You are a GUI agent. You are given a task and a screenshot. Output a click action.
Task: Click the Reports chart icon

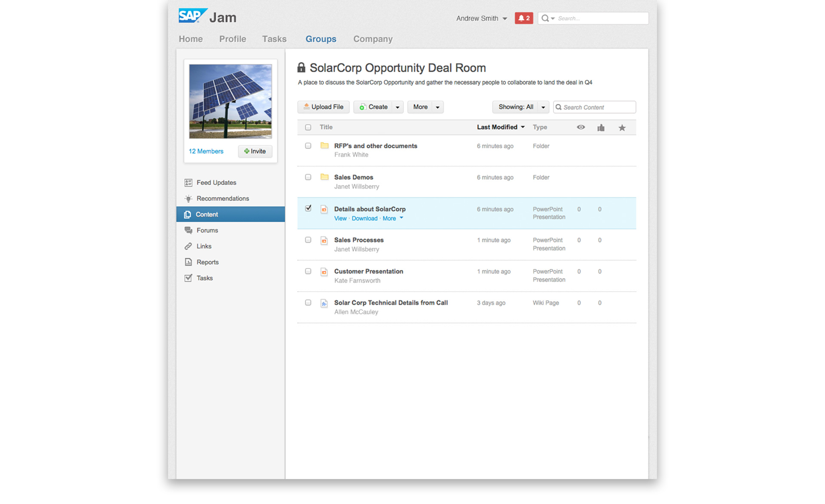pyautogui.click(x=188, y=262)
